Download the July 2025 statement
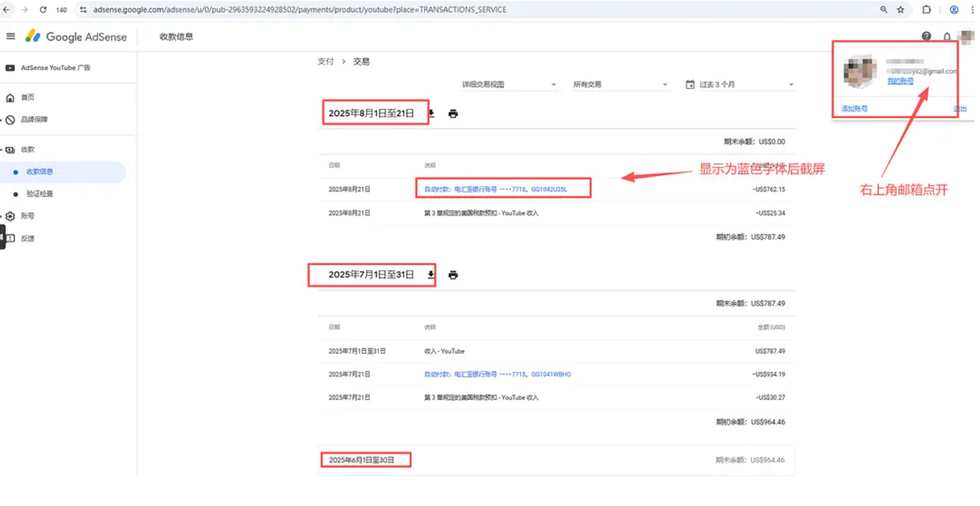Screen dimensions: 980x506 (431, 274)
